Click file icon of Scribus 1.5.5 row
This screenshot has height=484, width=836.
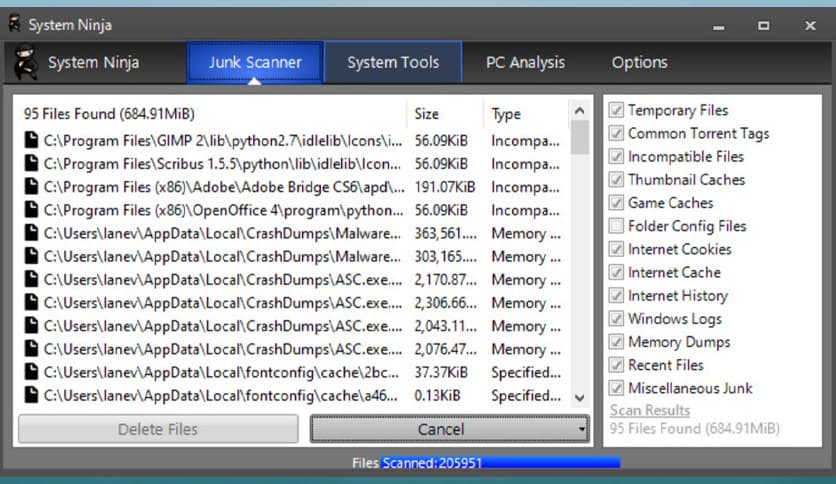coord(31,163)
